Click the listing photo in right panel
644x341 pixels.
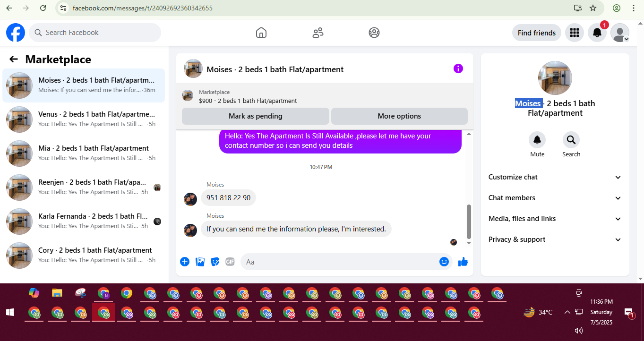(555, 78)
